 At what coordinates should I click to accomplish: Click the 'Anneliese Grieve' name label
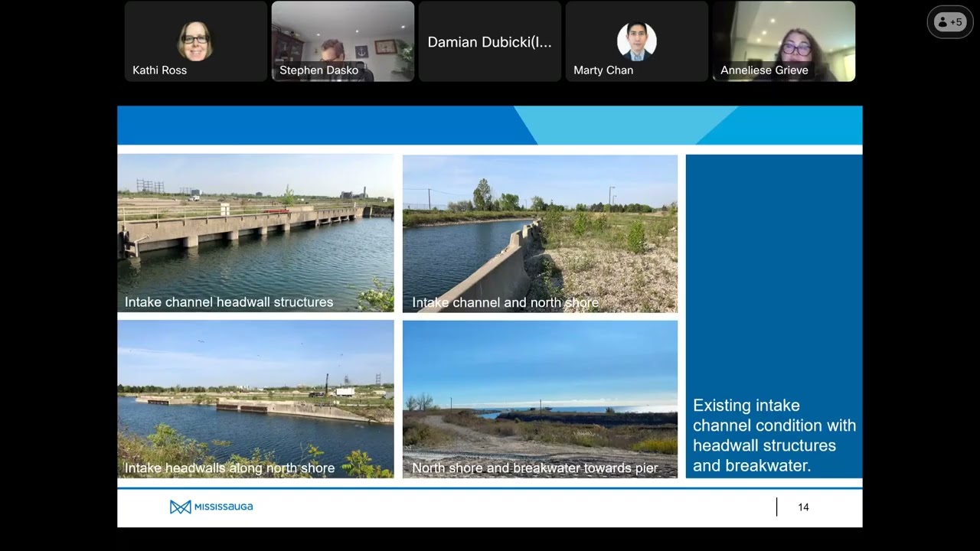pos(764,70)
